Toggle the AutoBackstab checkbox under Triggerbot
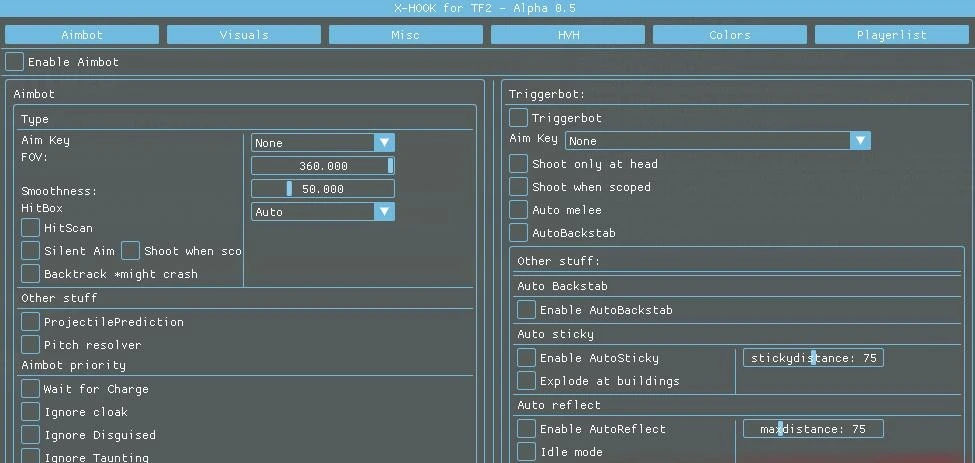 518,232
